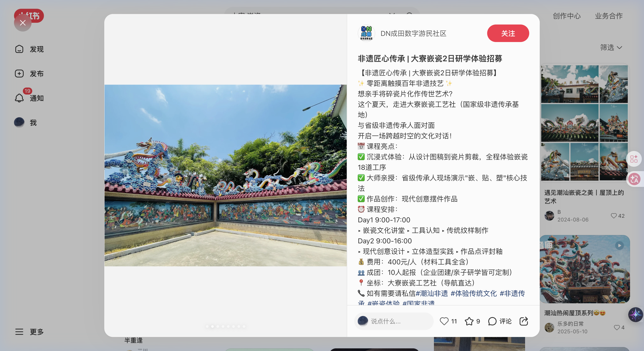Screen dimensions: 644x351
Task: Open 创作中心 in the top bar
Action: point(566,16)
